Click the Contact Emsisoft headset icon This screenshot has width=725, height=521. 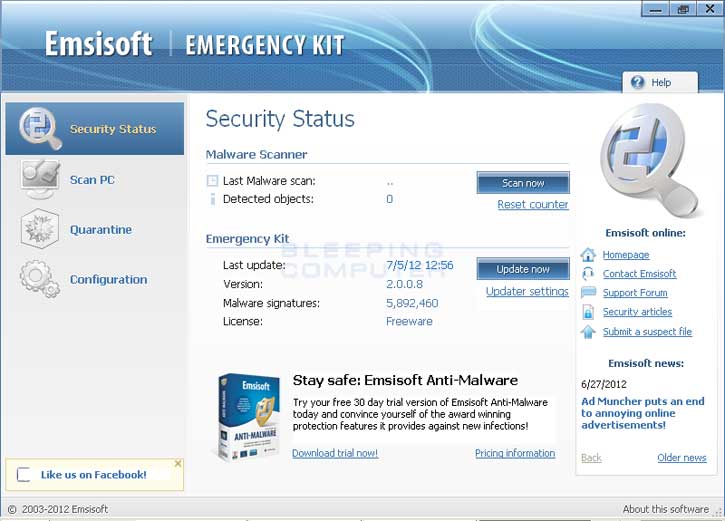tap(588, 274)
